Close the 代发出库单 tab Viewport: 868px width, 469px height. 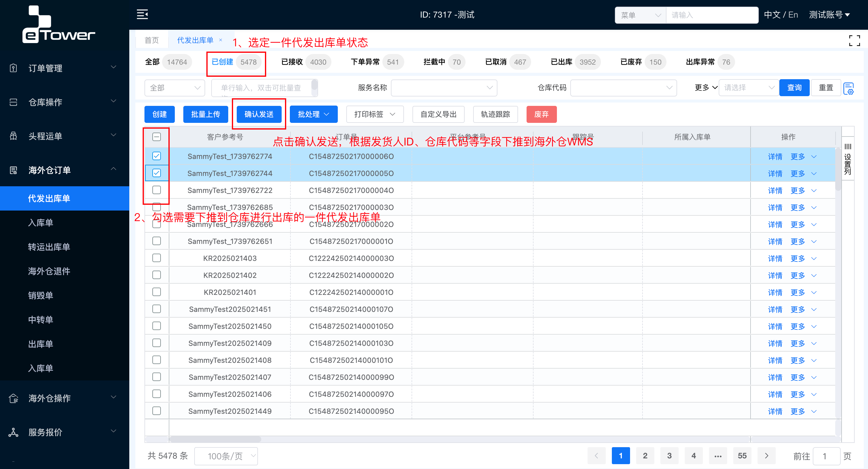221,40
